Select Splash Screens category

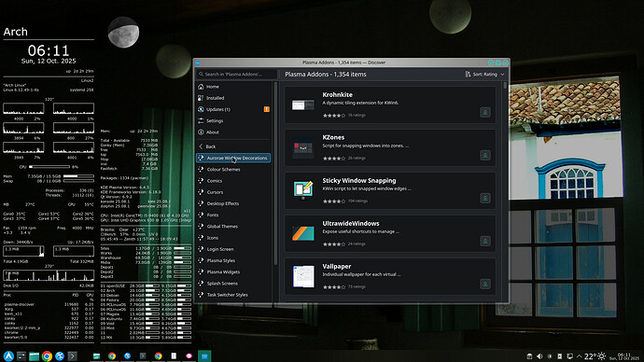pos(233,284)
